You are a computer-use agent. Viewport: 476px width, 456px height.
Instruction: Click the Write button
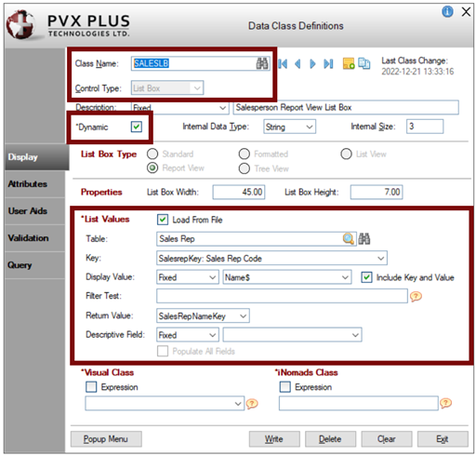click(x=274, y=439)
